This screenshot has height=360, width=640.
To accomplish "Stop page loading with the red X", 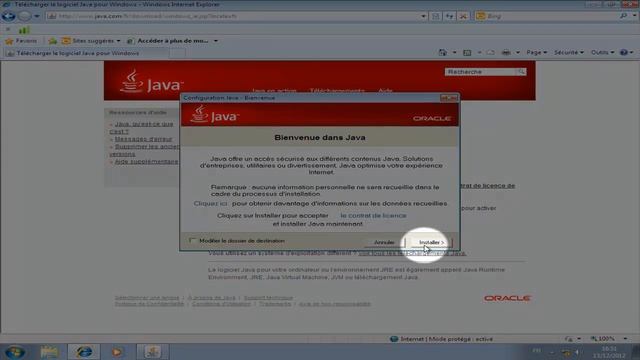I will coord(463,16).
